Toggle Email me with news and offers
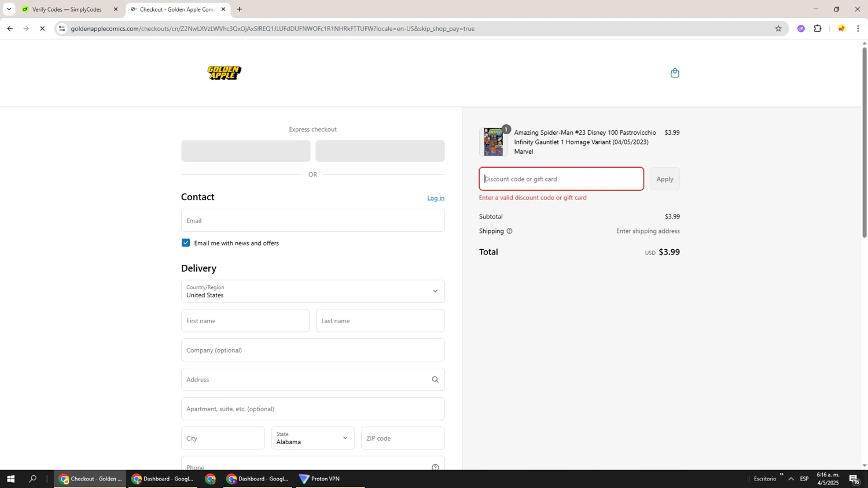This screenshot has height=488, width=868. (x=186, y=243)
